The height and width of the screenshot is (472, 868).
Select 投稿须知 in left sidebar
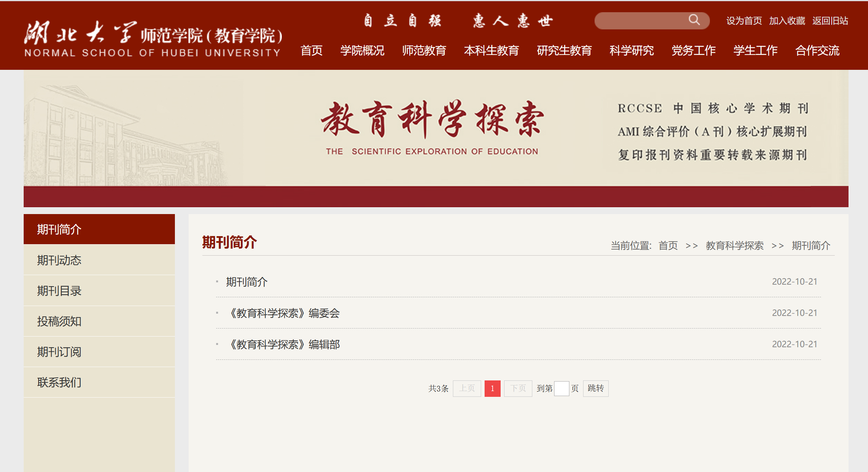pyautogui.click(x=99, y=321)
